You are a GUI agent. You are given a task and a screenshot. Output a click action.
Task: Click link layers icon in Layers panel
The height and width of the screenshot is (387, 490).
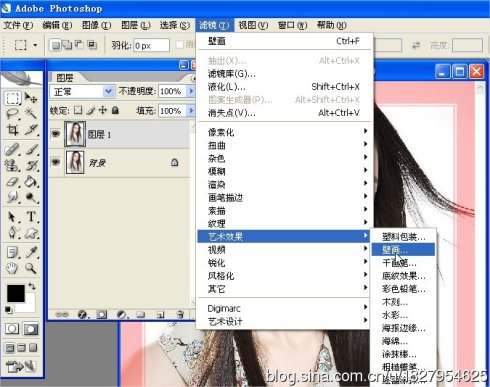pyautogui.click(x=62, y=314)
